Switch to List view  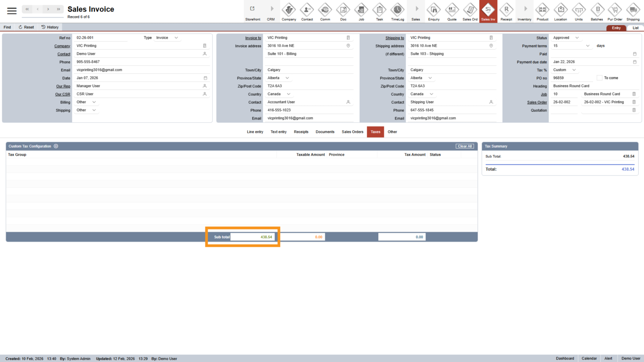pos(635,28)
